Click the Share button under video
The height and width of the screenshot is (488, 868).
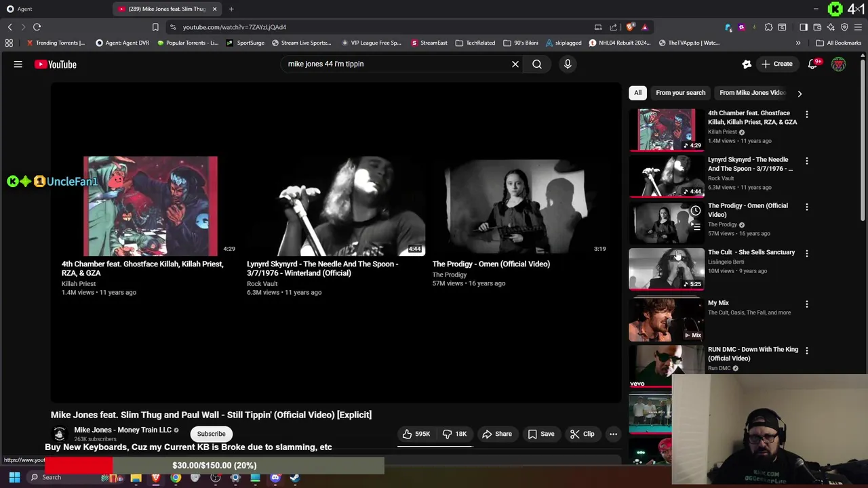(x=496, y=434)
